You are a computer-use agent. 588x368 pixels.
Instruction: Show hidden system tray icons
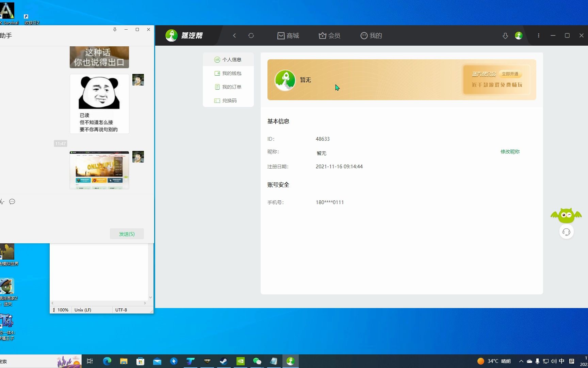521,361
